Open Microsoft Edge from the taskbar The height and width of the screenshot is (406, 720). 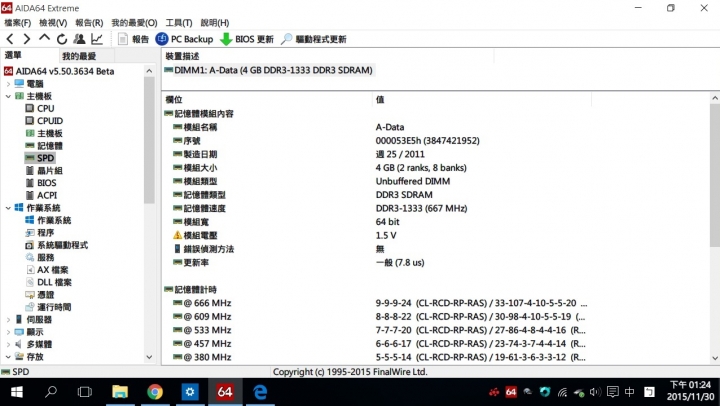260,392
